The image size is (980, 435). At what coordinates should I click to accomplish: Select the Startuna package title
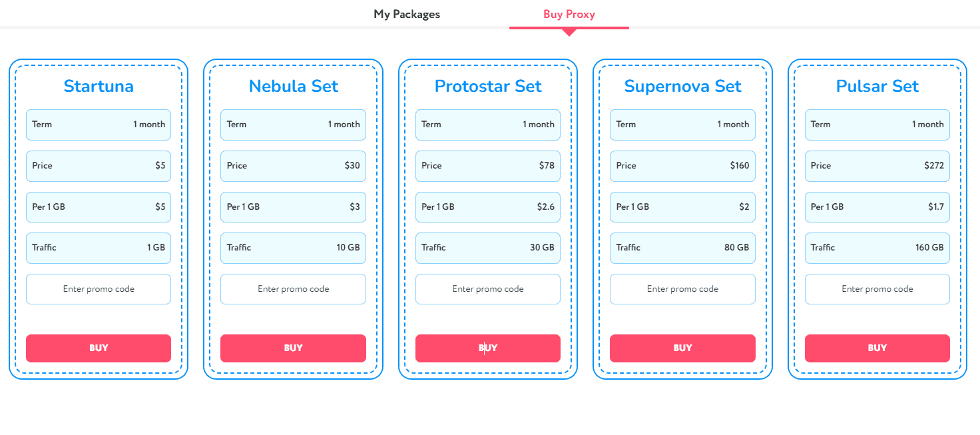(x=98, y=86)
